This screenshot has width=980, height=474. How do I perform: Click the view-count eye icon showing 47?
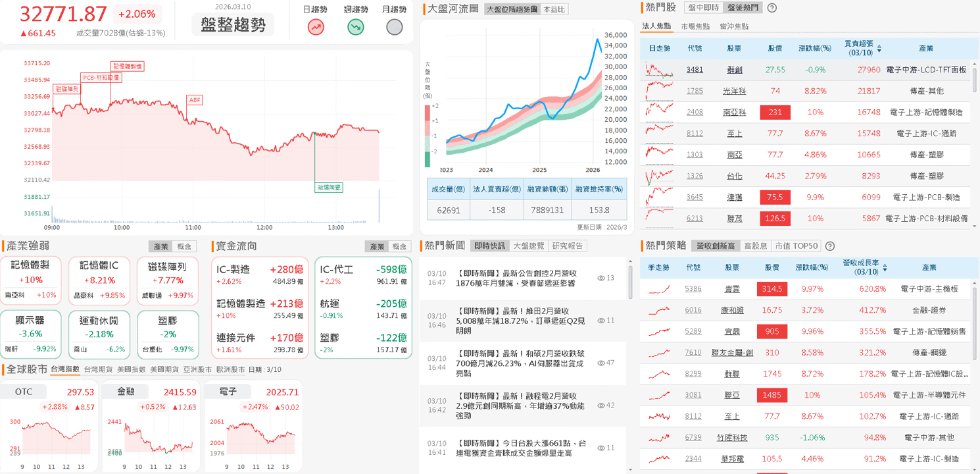tap(601, 363)
